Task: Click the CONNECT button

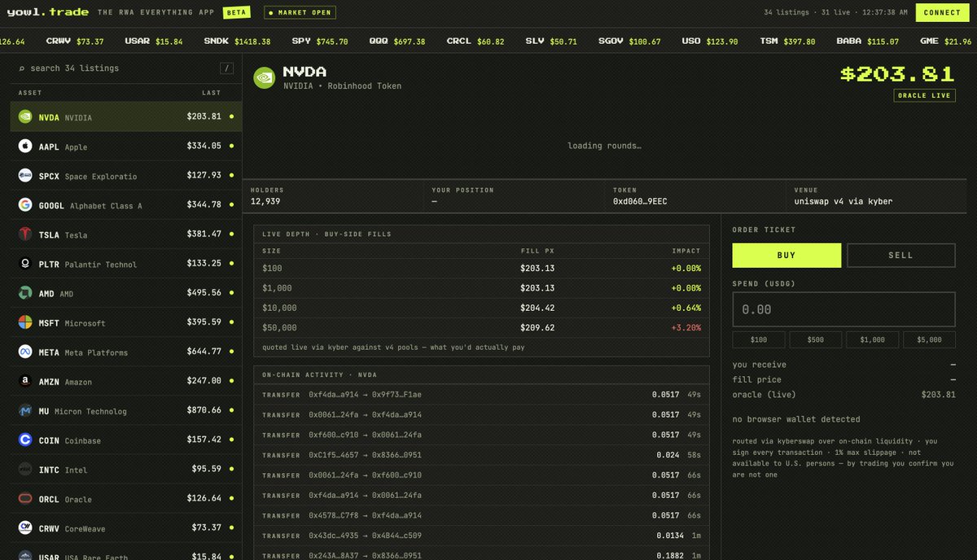Action: click(x=942, y=12)
